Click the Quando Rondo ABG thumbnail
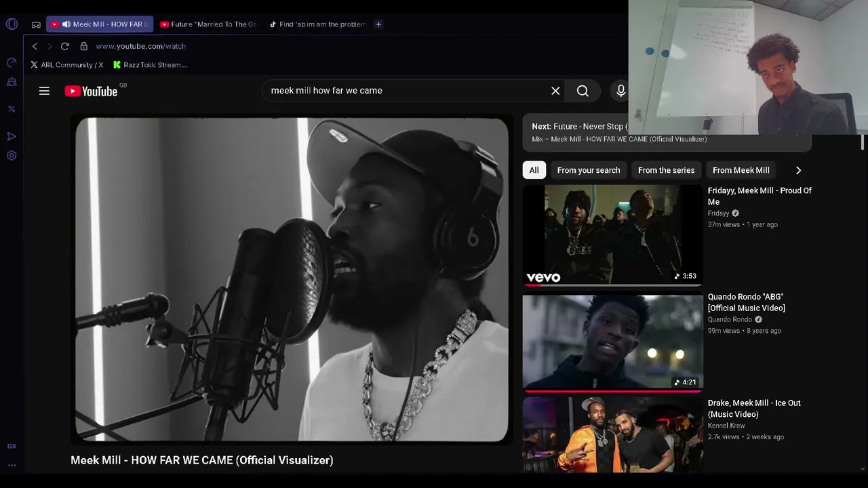Viewport: 868px width, 488px height. (x=612, y=342)
